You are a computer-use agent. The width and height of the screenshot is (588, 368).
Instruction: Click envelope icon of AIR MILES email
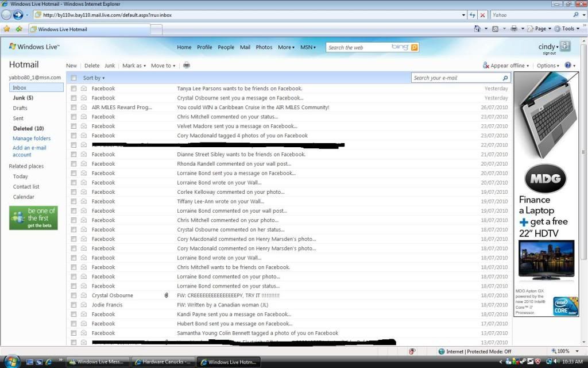tap(84, 108)
